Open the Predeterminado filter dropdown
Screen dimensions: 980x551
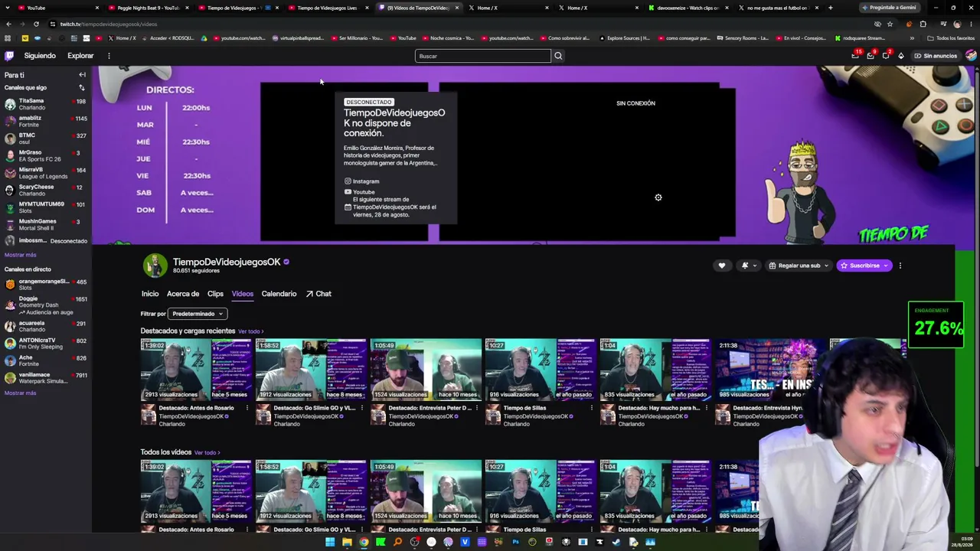pyautogui.click(x=198, y=314)
